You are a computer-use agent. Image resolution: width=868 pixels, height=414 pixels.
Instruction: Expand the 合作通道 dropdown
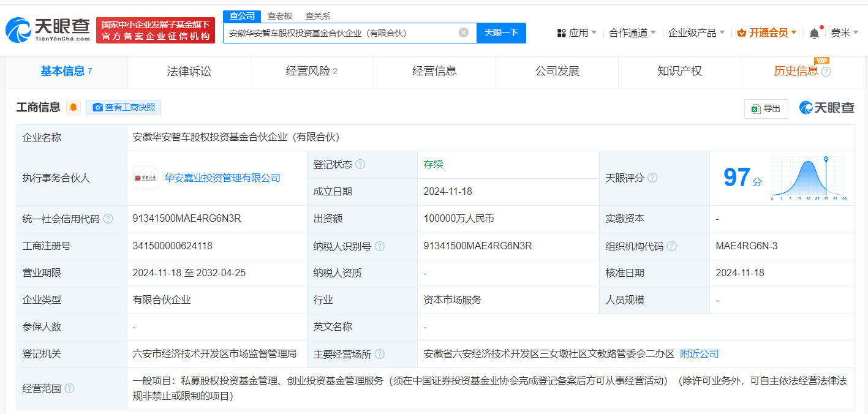tap(632, 33)
